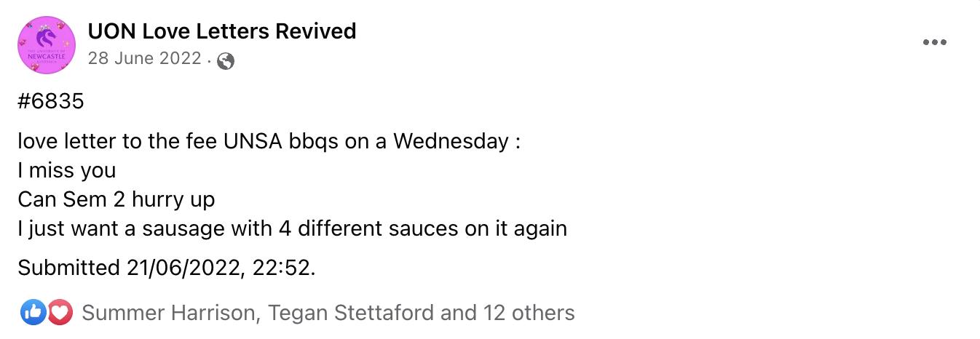Click the 'Can Sem 2 hurry up' line
This screenshot has height=339, width=980.
116,199
